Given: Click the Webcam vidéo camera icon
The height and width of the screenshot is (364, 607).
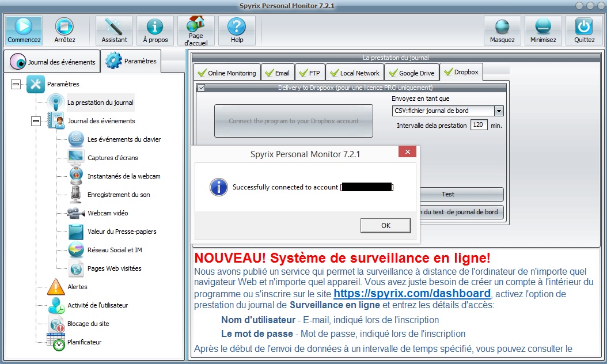Looking at the screenshot, I should pos(76,213).
